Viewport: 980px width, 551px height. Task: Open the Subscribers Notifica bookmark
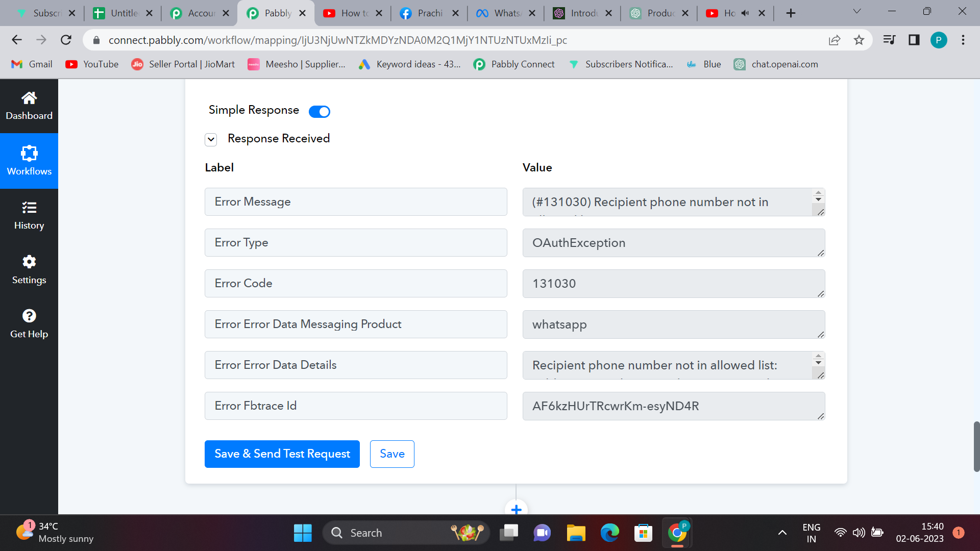[621, 64]
